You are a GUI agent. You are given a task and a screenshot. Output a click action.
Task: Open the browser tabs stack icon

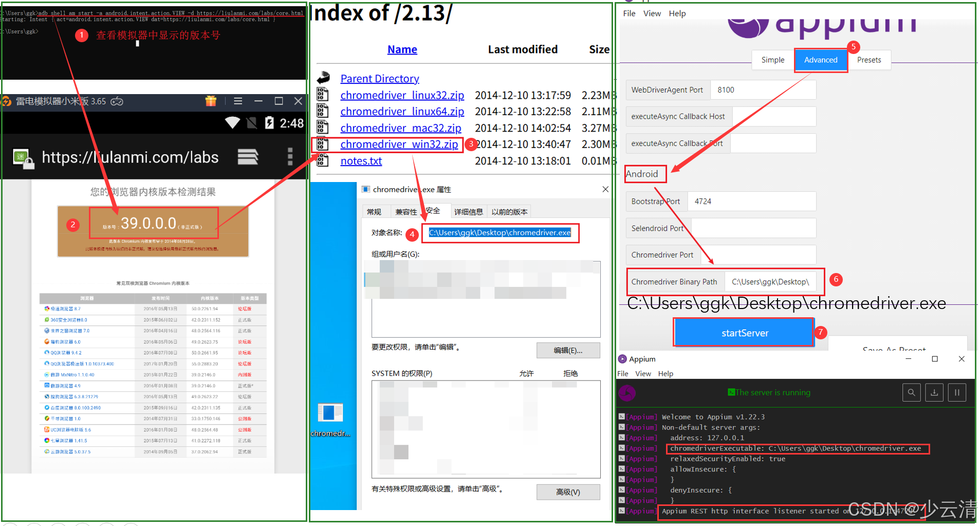click(248, 157)
